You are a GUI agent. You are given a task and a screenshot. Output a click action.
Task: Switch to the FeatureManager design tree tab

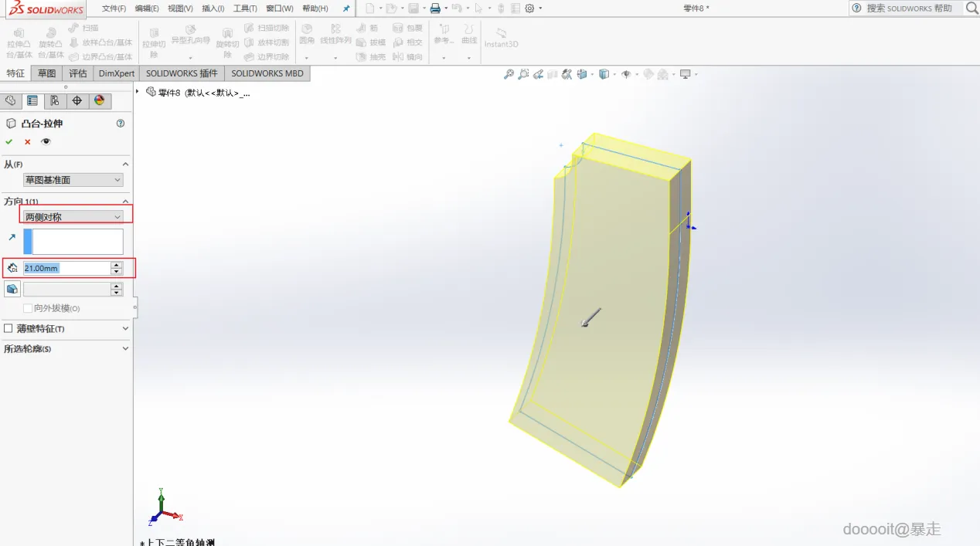click(10, 101)
